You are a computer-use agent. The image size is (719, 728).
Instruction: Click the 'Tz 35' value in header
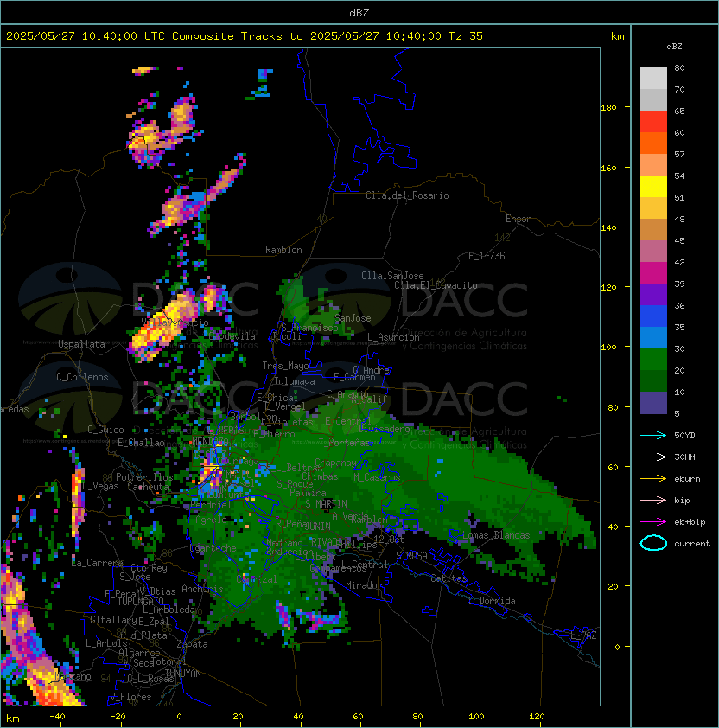466,36
